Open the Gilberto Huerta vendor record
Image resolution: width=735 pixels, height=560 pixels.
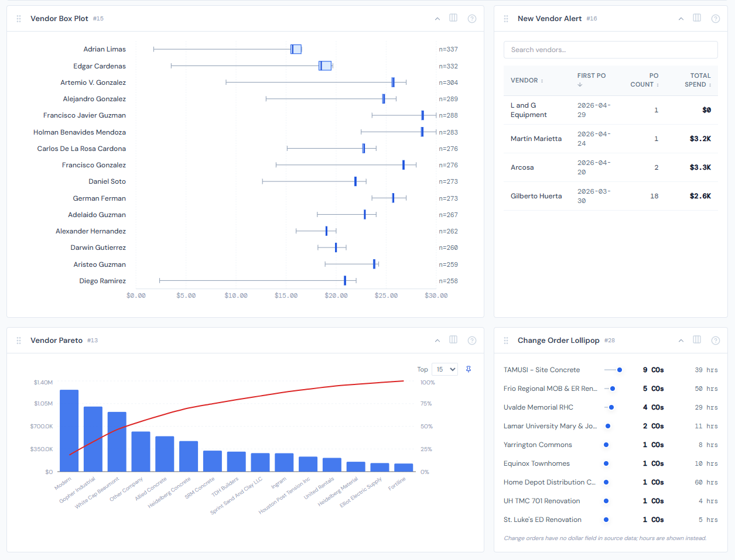536,195
